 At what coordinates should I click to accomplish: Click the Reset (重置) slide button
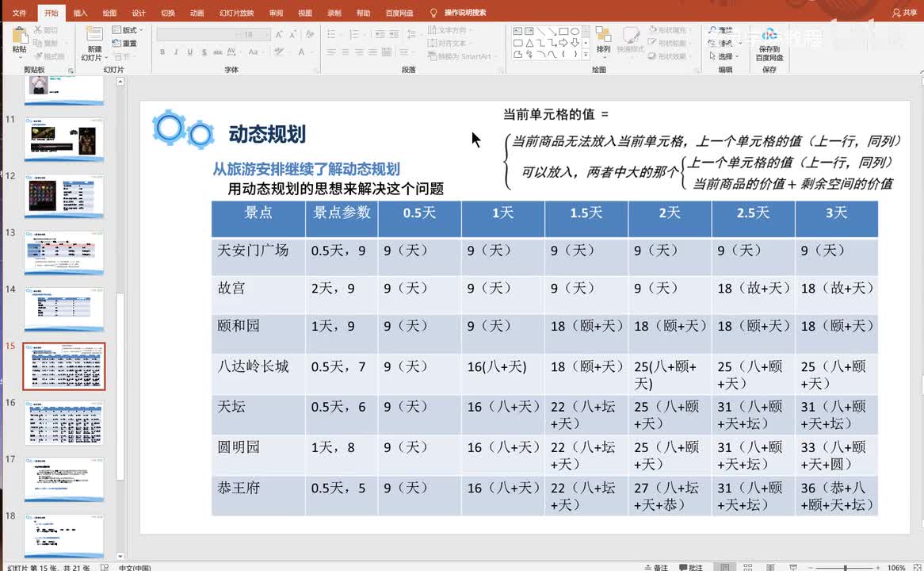tap(124, 43)
